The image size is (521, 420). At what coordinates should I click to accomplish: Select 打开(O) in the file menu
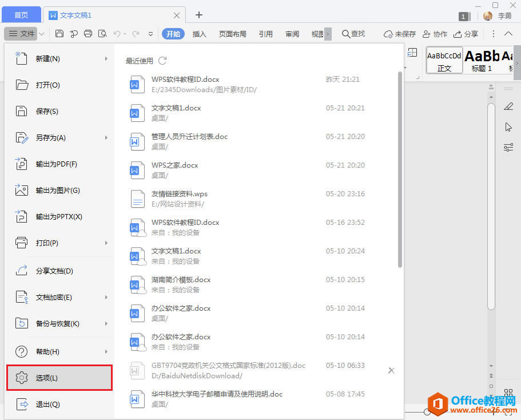coord(59,85)
